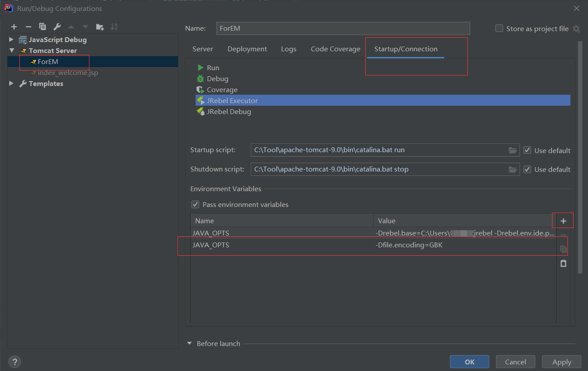Add new environment variable plus button
The width and height of the screenshot is (588, 371).
[563, 221]
